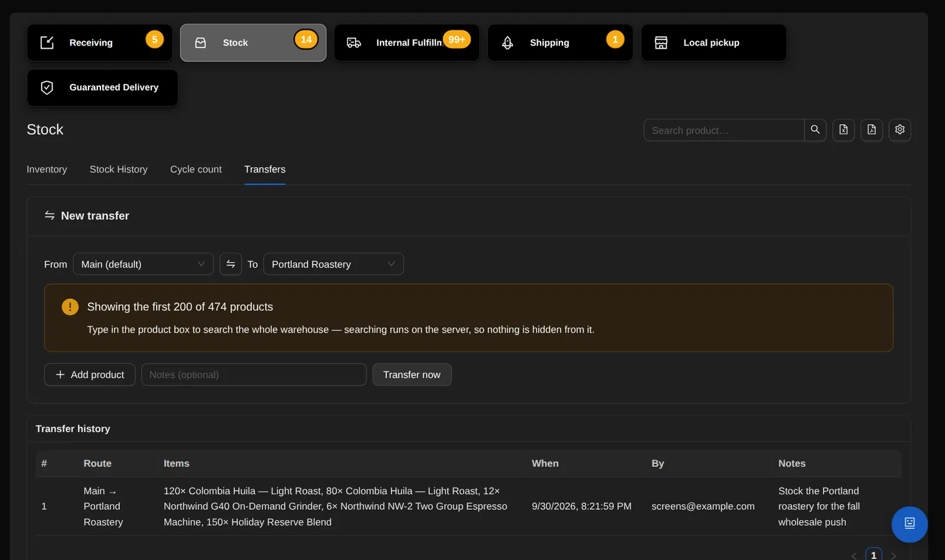Viewport: 945px width, 560px height.
Task: Click the Transfer history heading
Action: click(73, 429)
